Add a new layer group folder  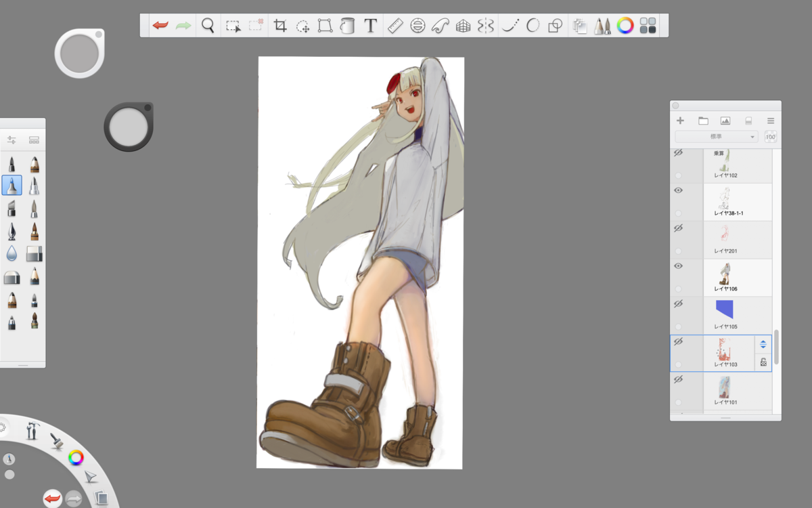click(703, 121)
